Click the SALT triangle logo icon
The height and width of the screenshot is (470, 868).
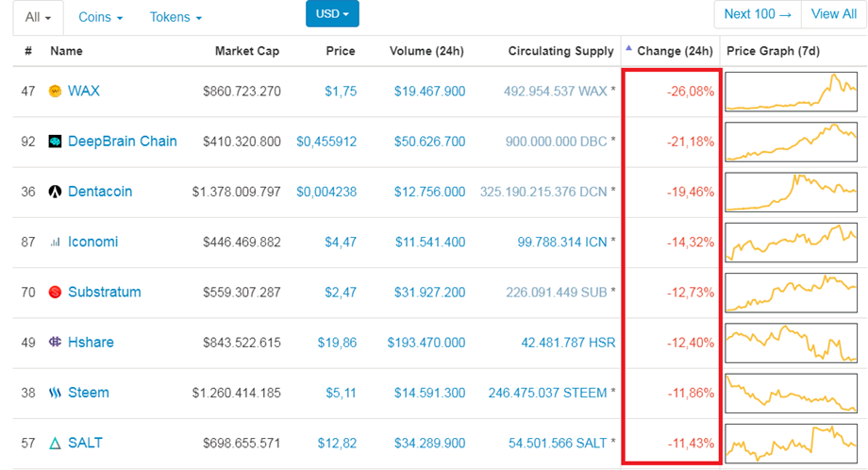pos(55,444)
